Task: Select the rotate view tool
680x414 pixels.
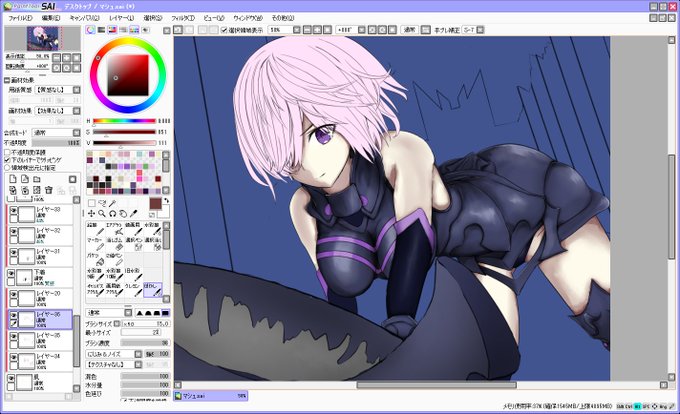Action: pos(112,213)
